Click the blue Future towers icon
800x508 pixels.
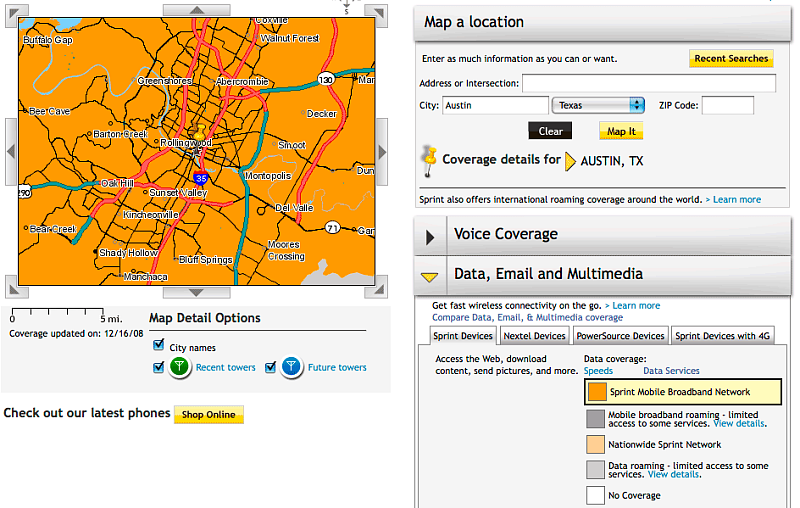tap(291, 366)
